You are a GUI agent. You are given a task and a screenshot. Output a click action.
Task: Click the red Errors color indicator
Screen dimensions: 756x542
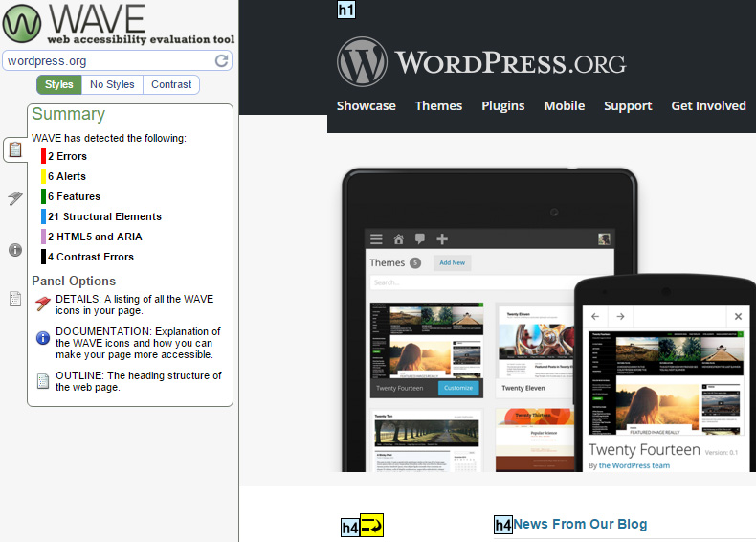click(x=43, y=156)
